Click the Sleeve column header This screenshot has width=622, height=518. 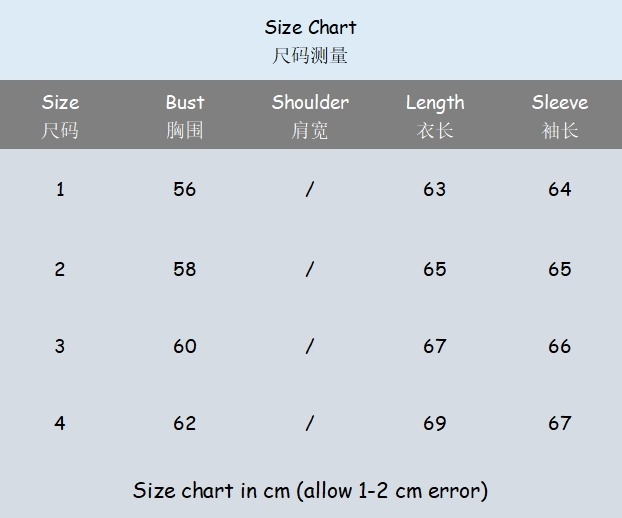click(x=560, y=103)
